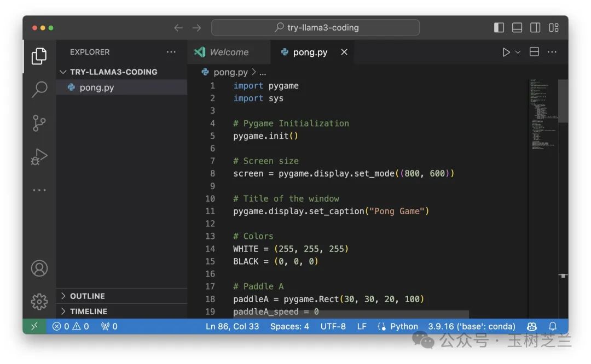591x364 pixels.
Task: Click the '# Screen size' comment
Action: tap(266, 161)
